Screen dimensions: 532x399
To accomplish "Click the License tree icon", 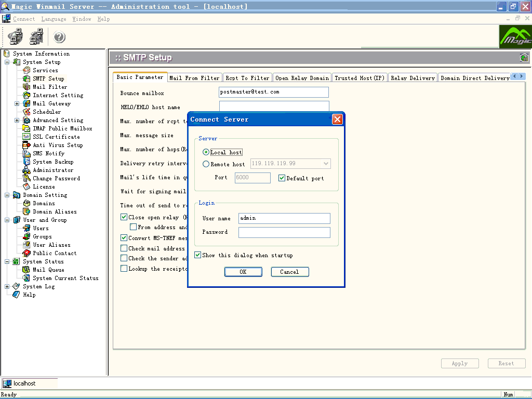I will pos(26,187).
